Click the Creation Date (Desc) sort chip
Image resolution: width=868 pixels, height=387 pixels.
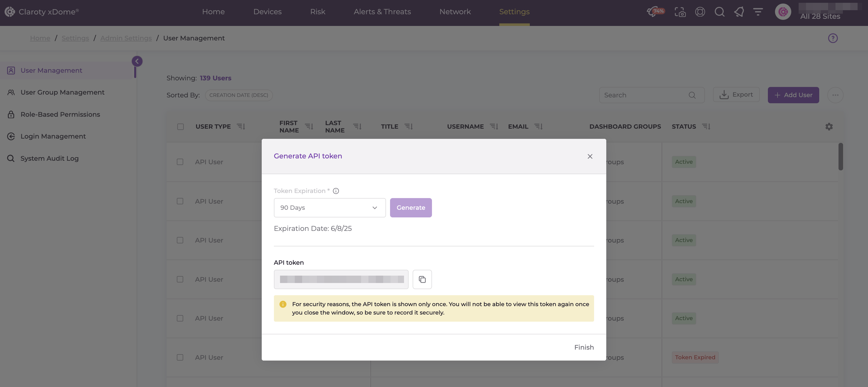click(x=239, y=95)
